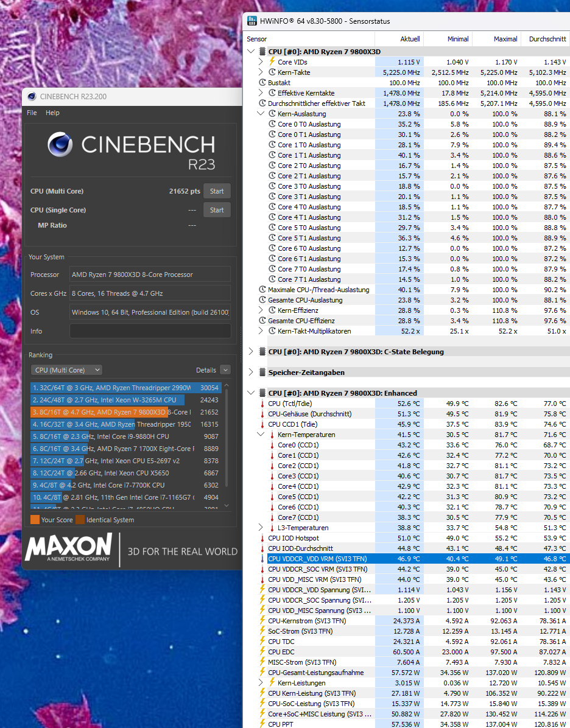
Task: Expand the Kern-Takt-Multiplikatoren row
Action: (x=261, y=331)
